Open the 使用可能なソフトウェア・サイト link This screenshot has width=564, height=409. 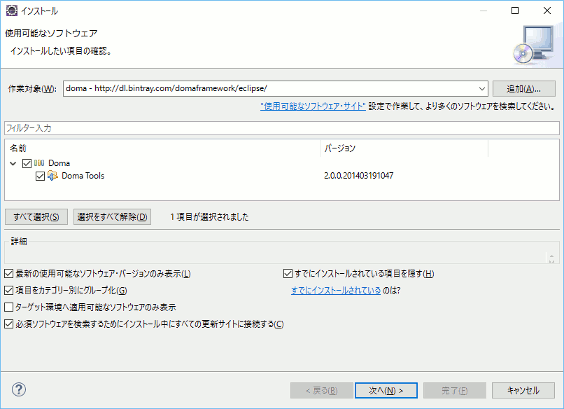(313, 106)
